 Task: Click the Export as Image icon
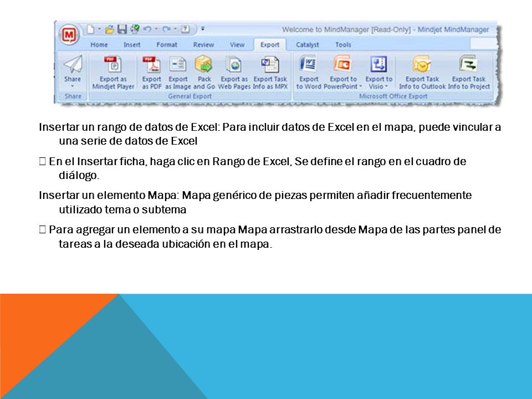tap(178, 64)
